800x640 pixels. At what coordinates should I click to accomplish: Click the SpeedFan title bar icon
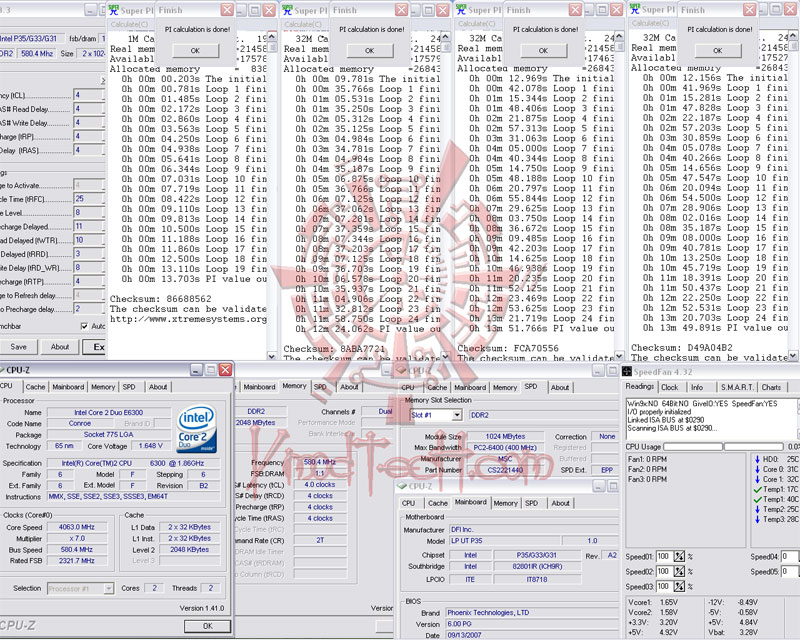(x=627, y=372)
